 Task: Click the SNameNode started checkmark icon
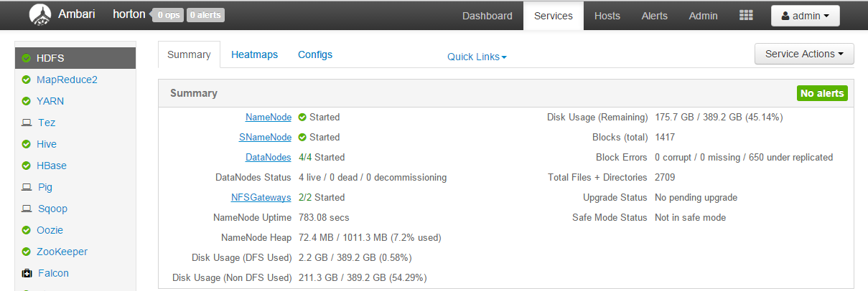302,138
